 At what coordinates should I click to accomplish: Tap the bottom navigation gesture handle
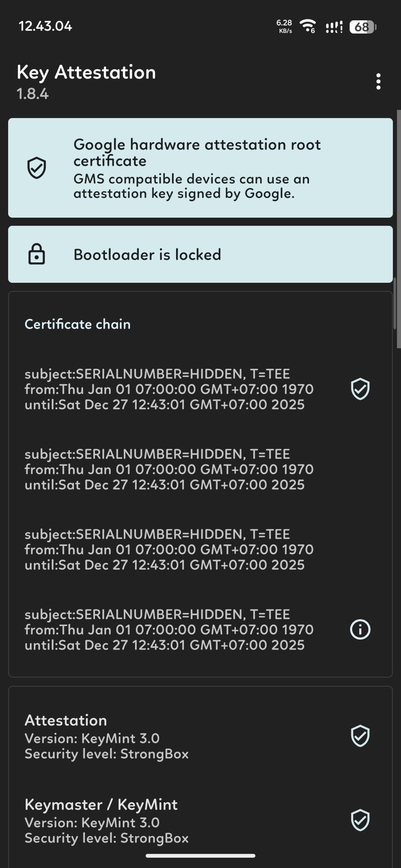click(200, 856)
